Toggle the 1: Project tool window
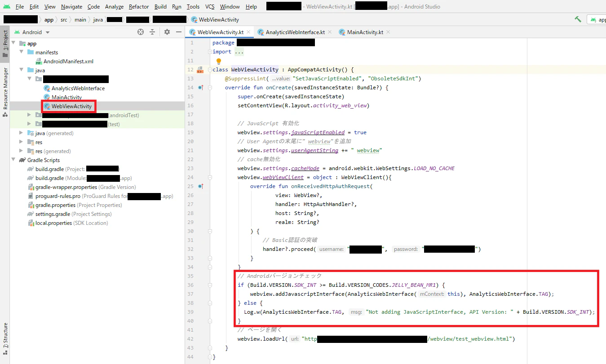This screenshot has height=364, width=606. (x=5, y=44)
